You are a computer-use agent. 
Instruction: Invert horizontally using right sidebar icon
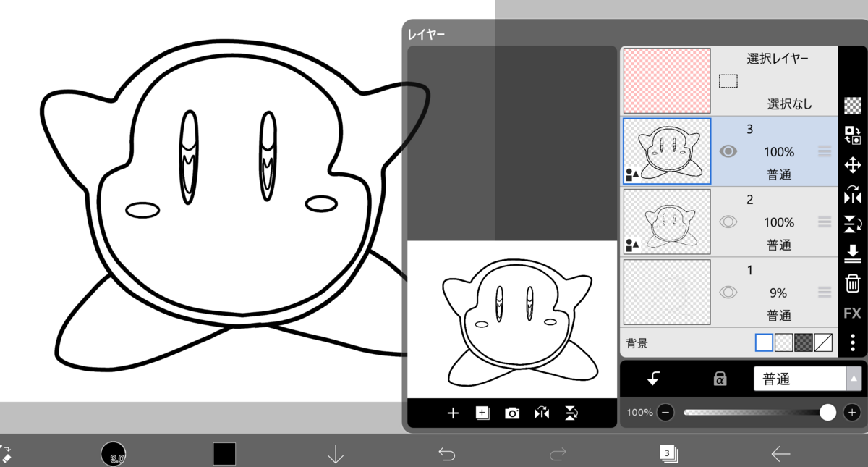pos(853,195)
